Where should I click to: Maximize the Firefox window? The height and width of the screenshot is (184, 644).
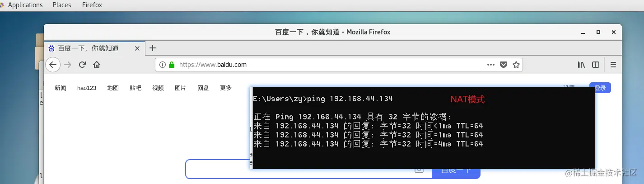598,32
